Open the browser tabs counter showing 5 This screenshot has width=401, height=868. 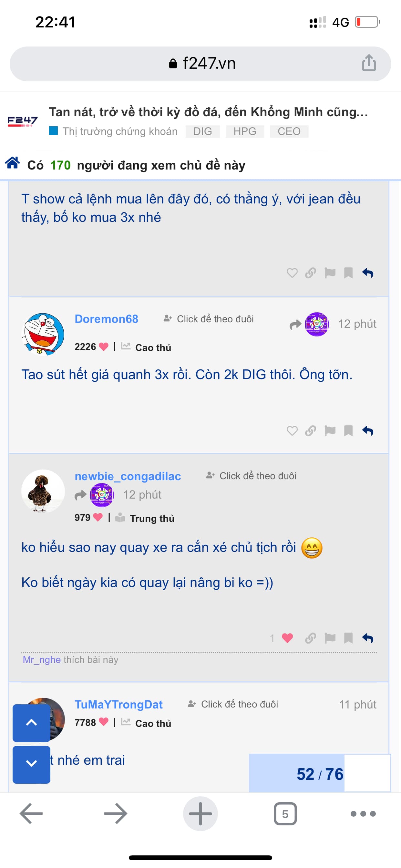coord(285,814)
